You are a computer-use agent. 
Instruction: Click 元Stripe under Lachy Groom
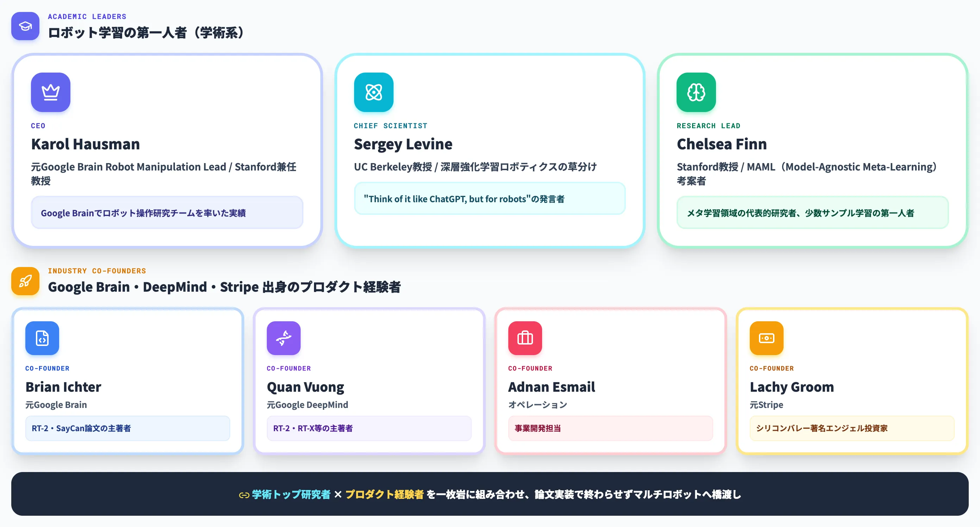[x=766, y=405]
